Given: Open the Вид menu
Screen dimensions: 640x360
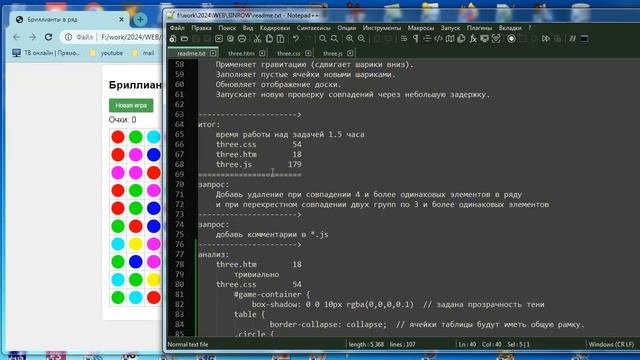Looking at the screenshot, I should 248,28.
